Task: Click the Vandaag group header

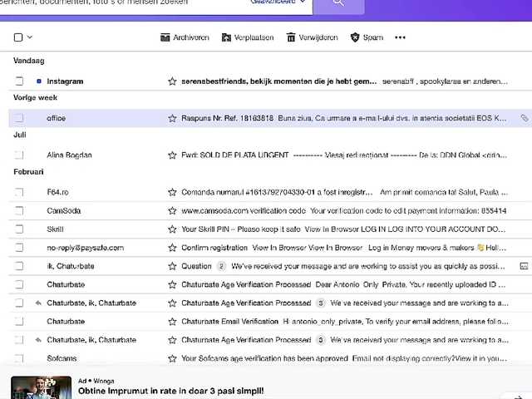Action: click(29, 61)
